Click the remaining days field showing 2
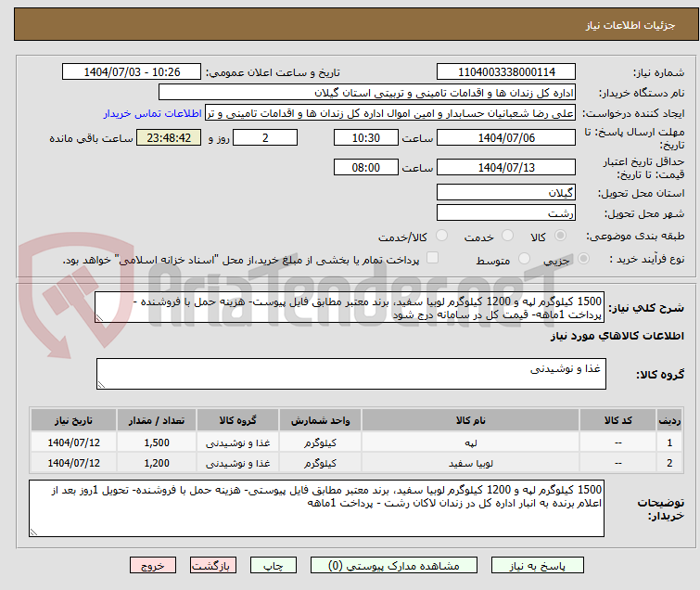The image size is (700, 590). (265, 137)
